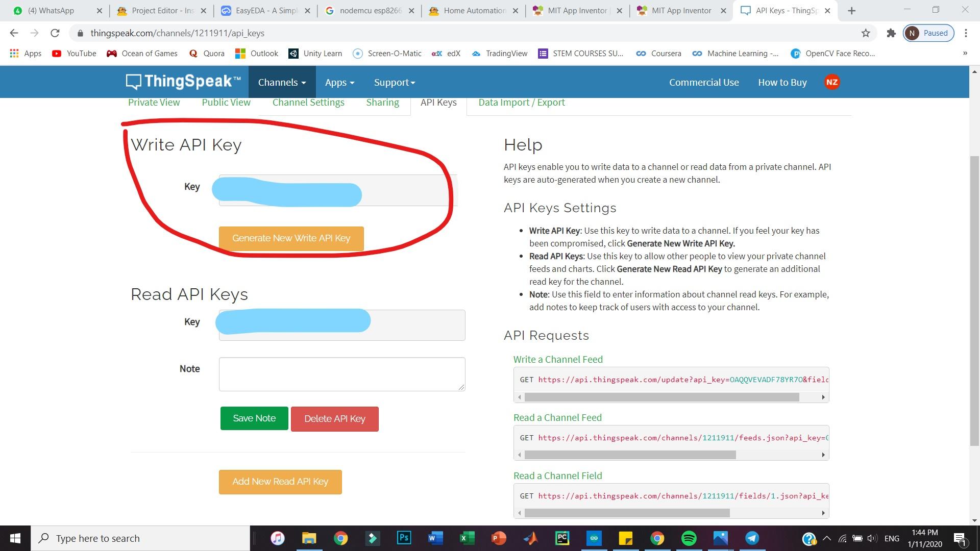Open the Outlook bookmark
This screenshot has height=551, width=980.
pyautogui.click(x=257, y=54)
